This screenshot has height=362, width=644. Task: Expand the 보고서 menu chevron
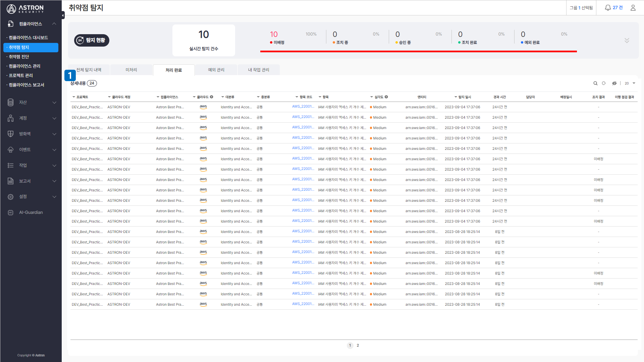[x=54, y=181]
